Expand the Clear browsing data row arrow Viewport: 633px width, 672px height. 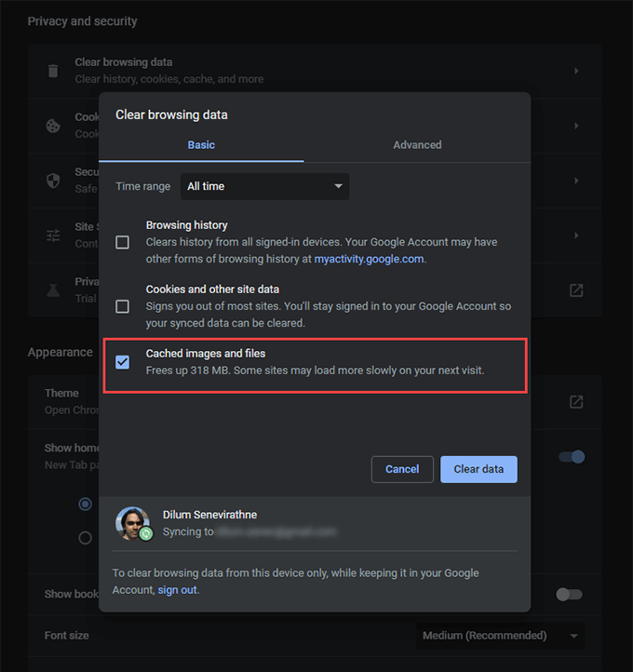tap(576, 71)
